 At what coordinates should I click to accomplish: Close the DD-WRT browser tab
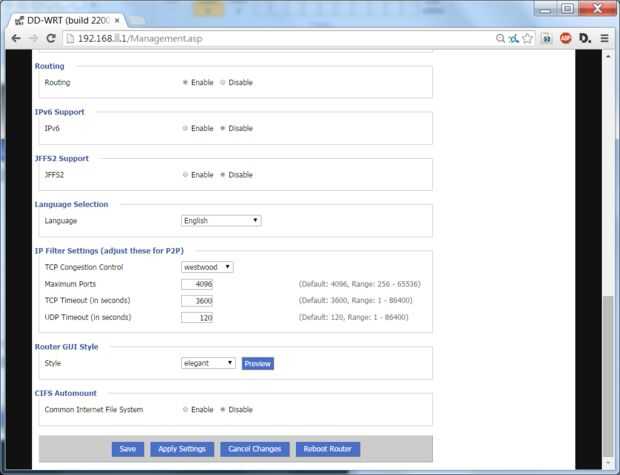pos(117,20)
